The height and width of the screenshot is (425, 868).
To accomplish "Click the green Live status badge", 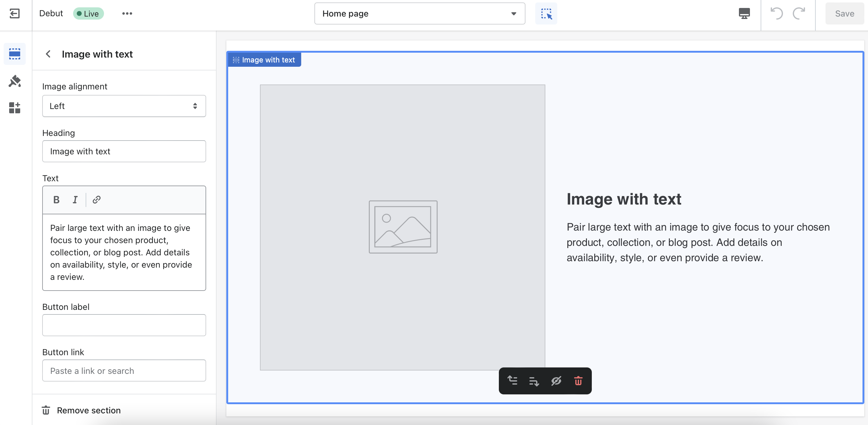I will click(x=88, y=13).
